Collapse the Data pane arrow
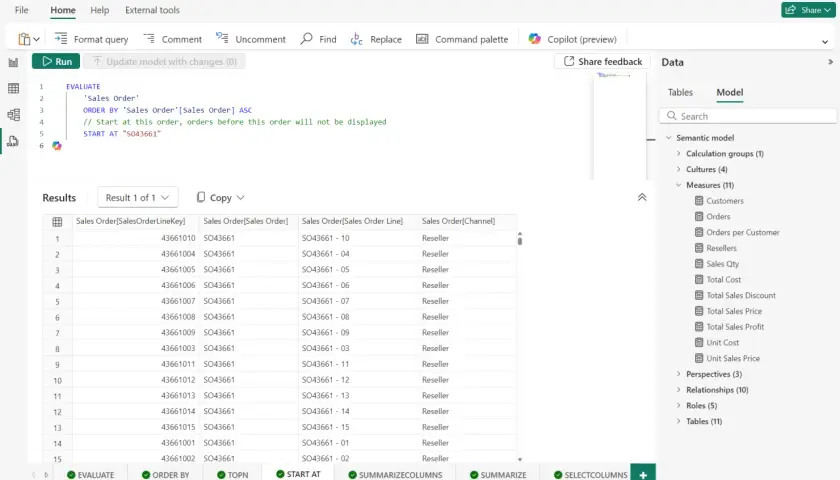Image resolution: width=840 pixels, height=480 pixels. [830, 62]
